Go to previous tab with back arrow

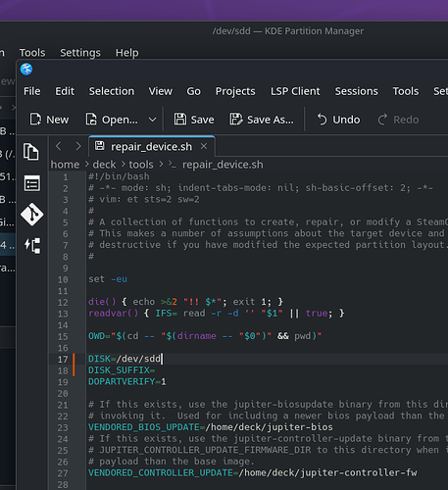click(x=59, y=146)
